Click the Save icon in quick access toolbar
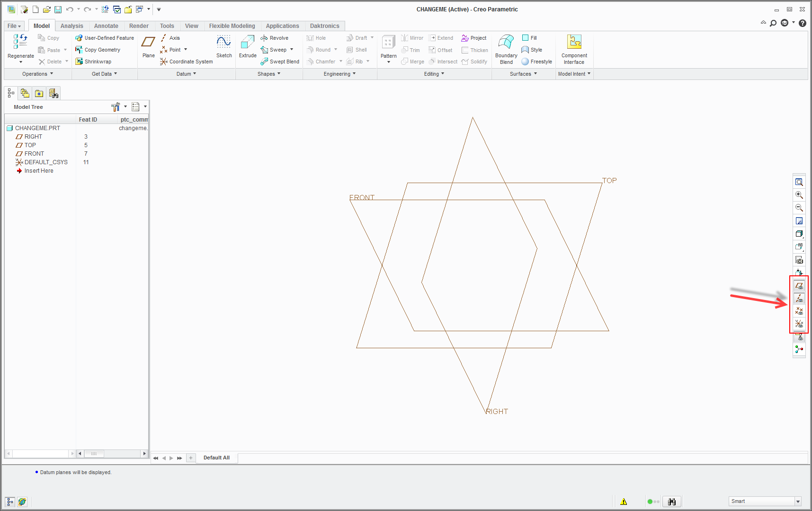Image resolution: width=812 pixels, height=511 pixels. coord(58,9)
